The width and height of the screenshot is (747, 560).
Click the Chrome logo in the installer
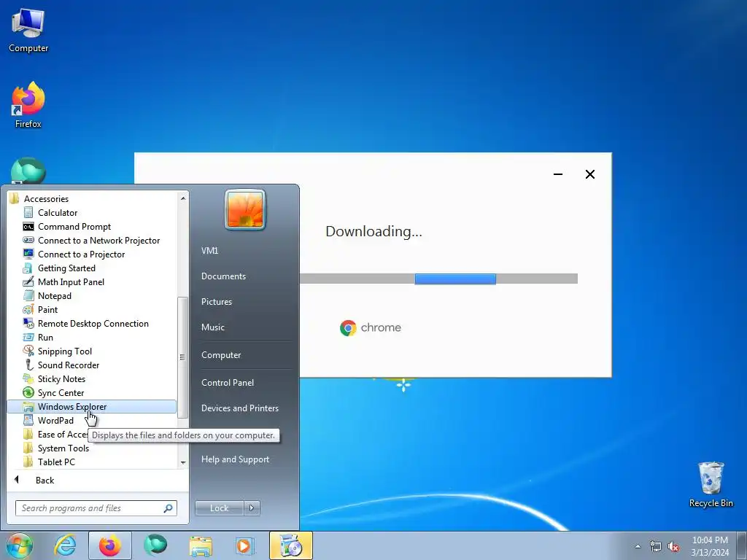point(348,327)
